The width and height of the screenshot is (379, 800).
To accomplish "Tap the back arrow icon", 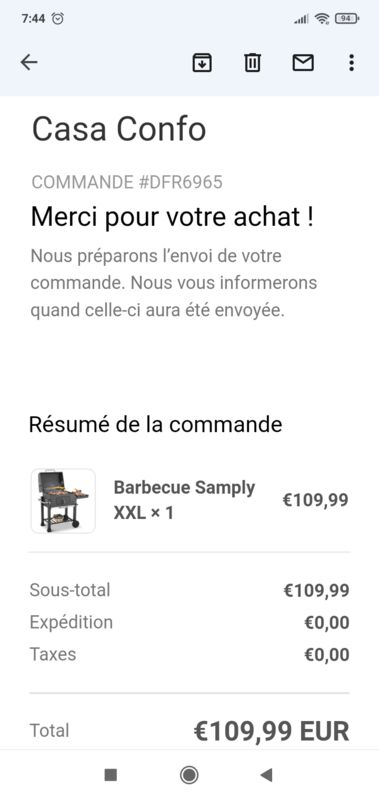I will 29,62.
